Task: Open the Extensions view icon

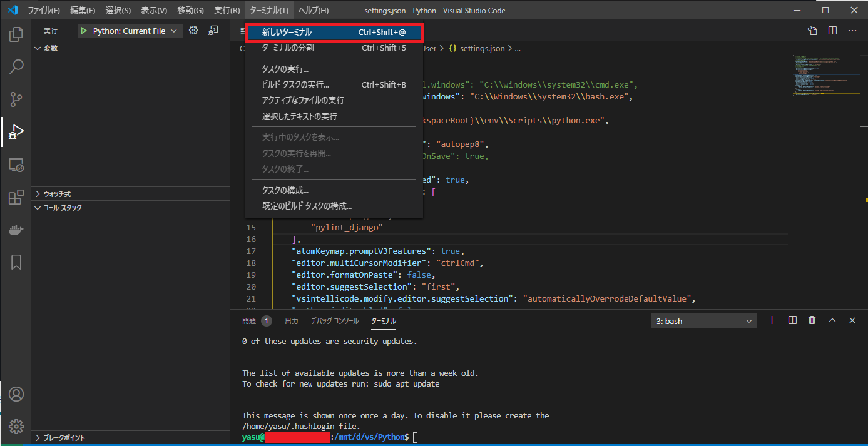Action: pyautogui.click(x=16, y=197)
